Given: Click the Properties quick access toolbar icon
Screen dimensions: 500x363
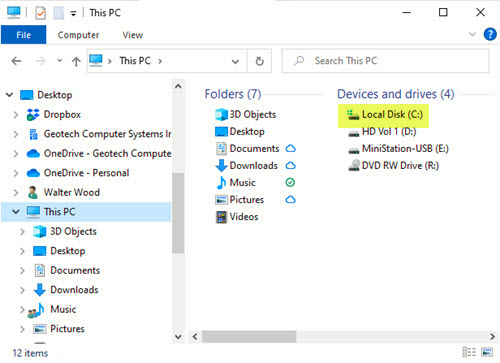Looking at the screenshot, I should 40,13.
